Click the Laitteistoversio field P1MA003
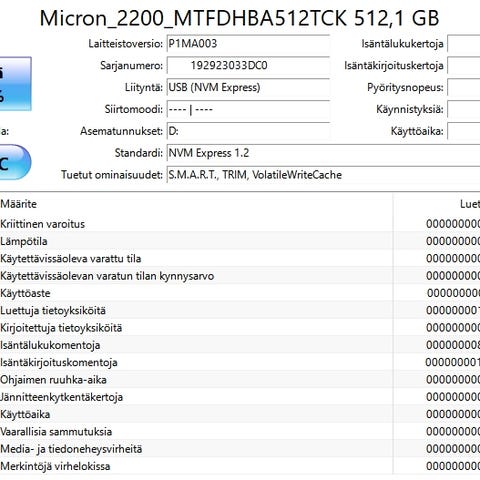 pyautogui.click(x=248, y=44)
